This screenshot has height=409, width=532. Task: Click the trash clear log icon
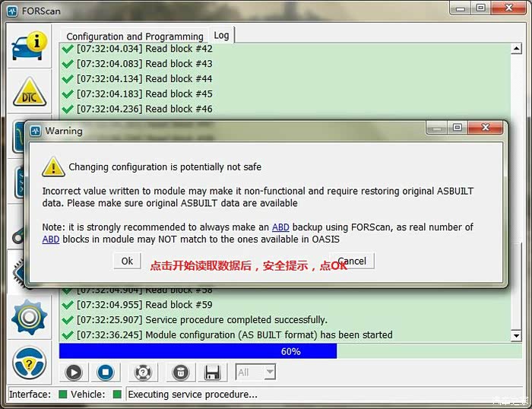coord(181,373)
